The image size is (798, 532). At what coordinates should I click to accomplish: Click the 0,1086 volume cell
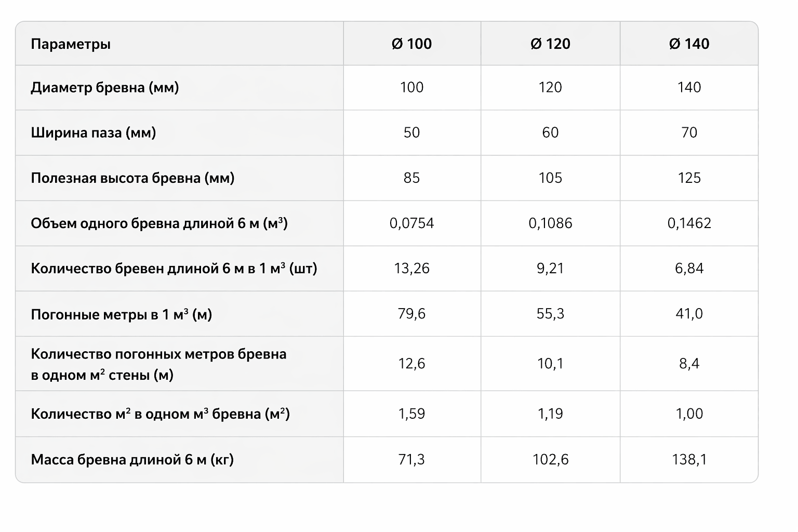click(550, 223)
